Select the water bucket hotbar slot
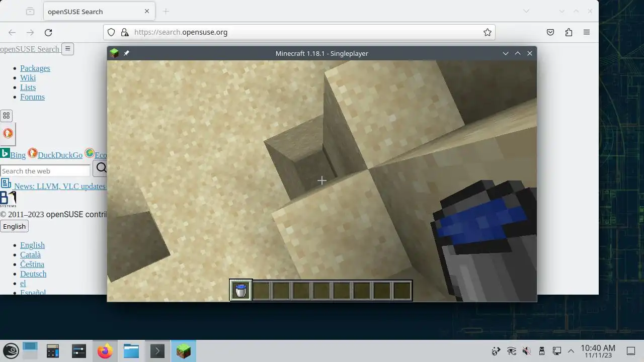644x362 pixels. pos(241,290)
